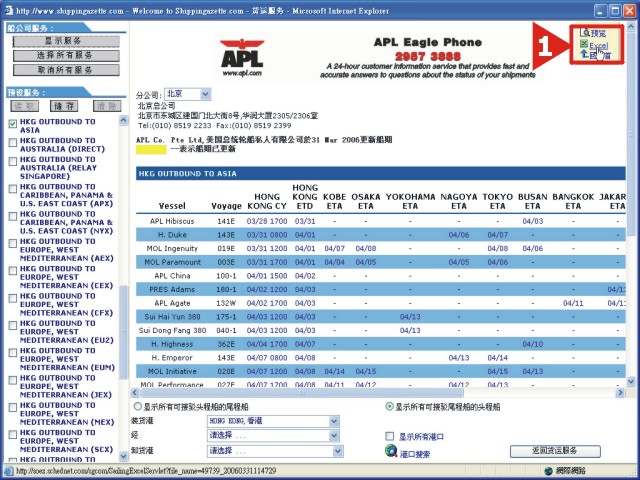Image resolution: width=640 pixels, height=480 pixels.
Task: Click the select all services button
Action: 66,56
